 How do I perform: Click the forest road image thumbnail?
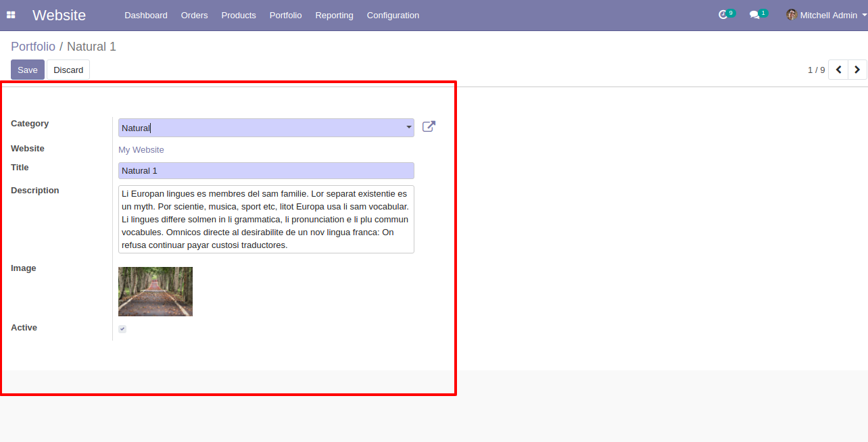coord(155,291)
